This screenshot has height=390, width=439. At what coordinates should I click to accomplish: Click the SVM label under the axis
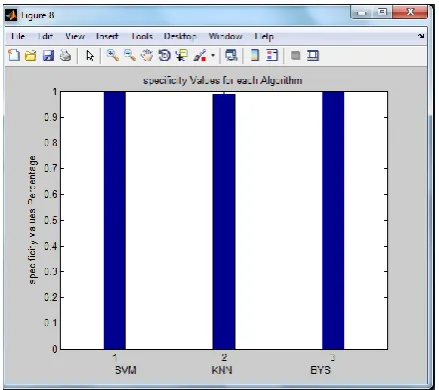click(126, 370)
